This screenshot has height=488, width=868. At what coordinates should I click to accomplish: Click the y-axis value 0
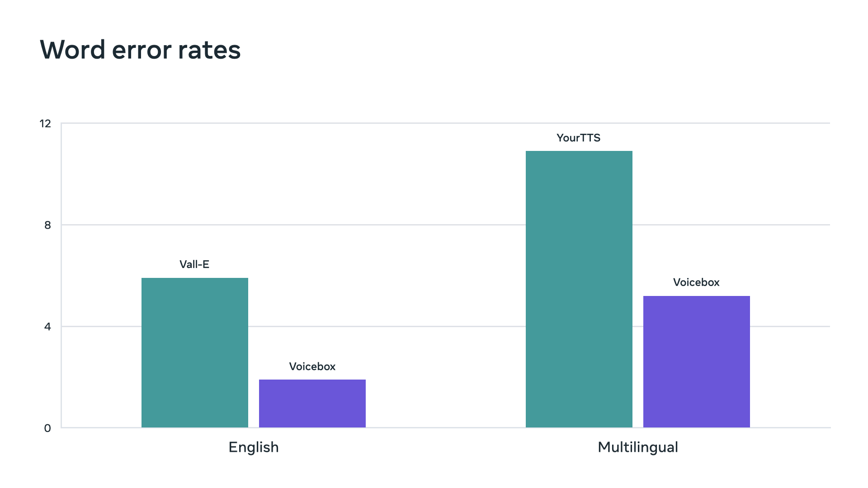click(x=47, y=428)
